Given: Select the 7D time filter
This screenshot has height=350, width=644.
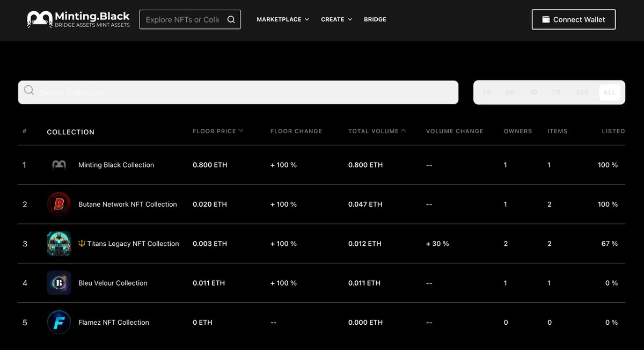Looking at the screenshot, I should (x=557, y=92).
